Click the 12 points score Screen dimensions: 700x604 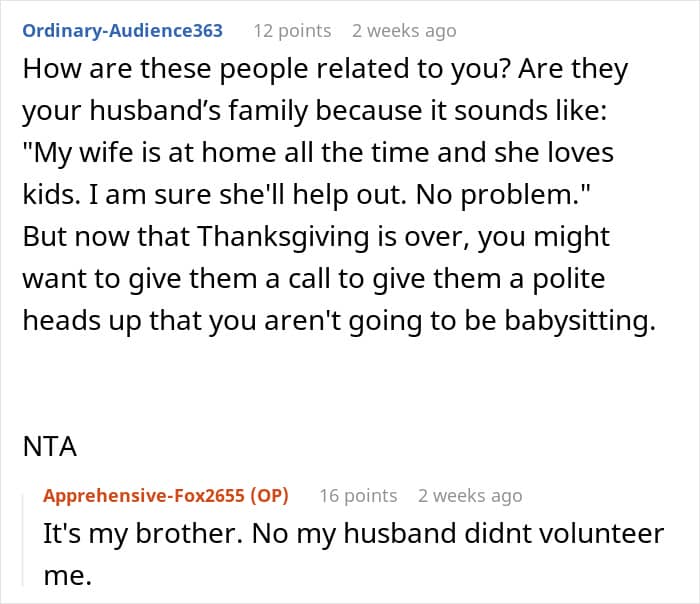(x=292, y=31)
